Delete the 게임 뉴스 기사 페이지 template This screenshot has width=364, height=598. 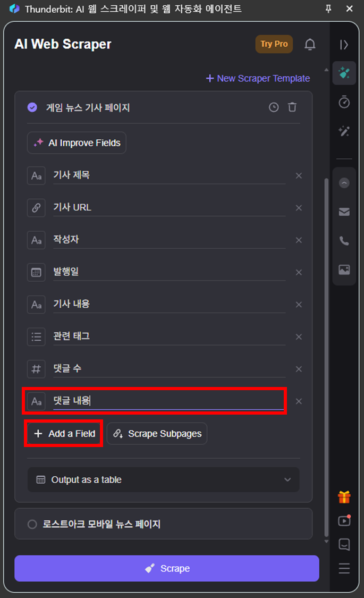click(x=292, y=107)
